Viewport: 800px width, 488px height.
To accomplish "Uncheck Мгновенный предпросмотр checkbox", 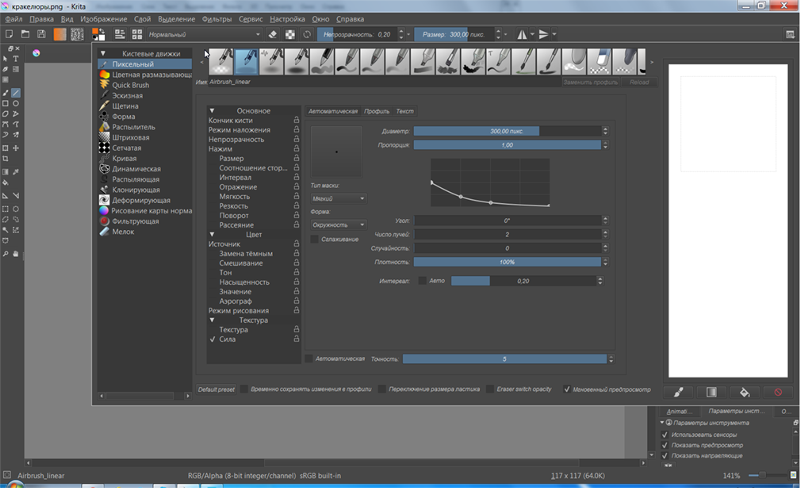I will [566, 389].
